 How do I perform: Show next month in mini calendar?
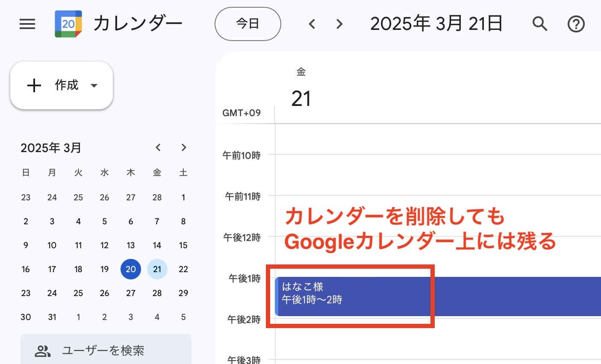pos(183,147)
